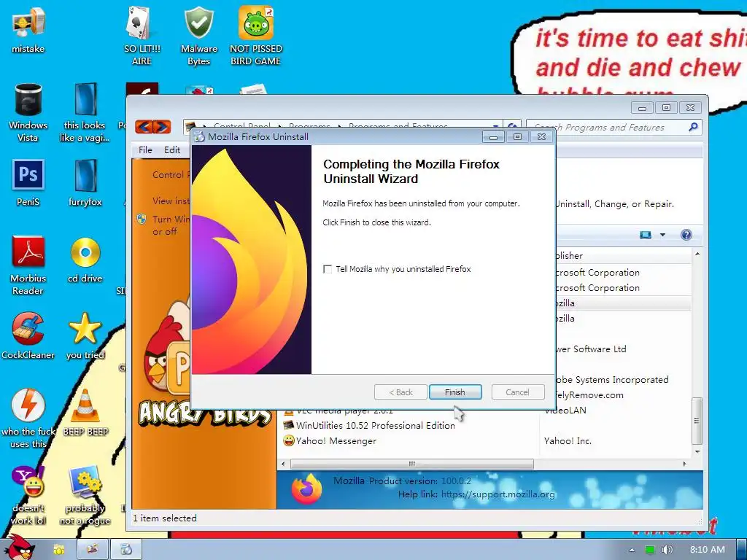Open the 'mistake' desktop icon
The width and height of the screenshot is (747, 560).
tap(28, 28)
